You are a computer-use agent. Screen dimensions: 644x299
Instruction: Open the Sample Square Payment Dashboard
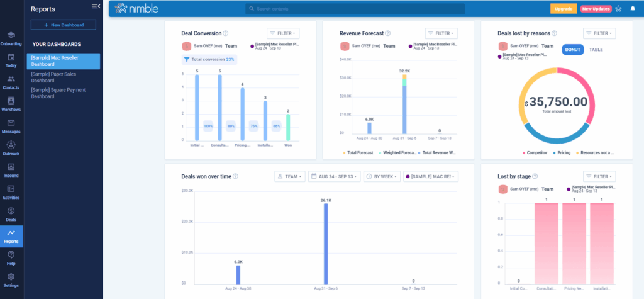(x=58, y=93)
